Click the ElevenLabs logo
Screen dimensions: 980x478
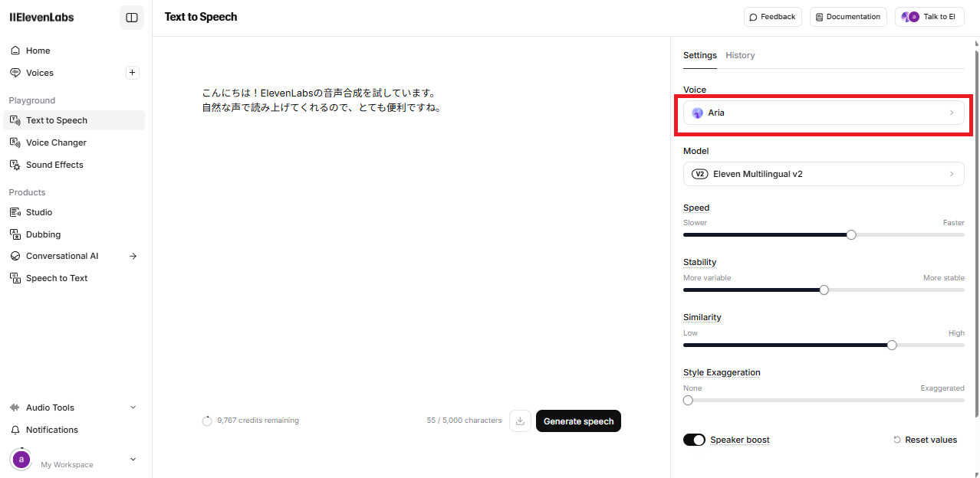[x=41, y=17]
